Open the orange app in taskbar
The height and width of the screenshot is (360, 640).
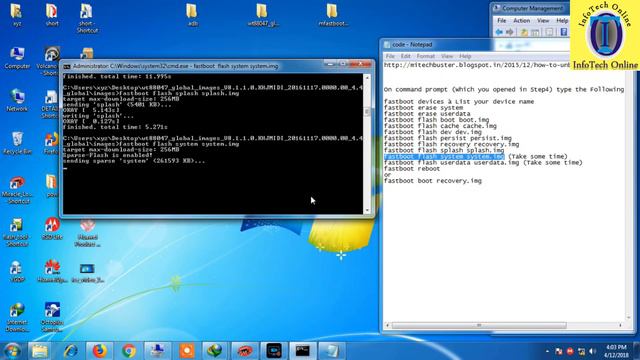(x=187, y=351)
